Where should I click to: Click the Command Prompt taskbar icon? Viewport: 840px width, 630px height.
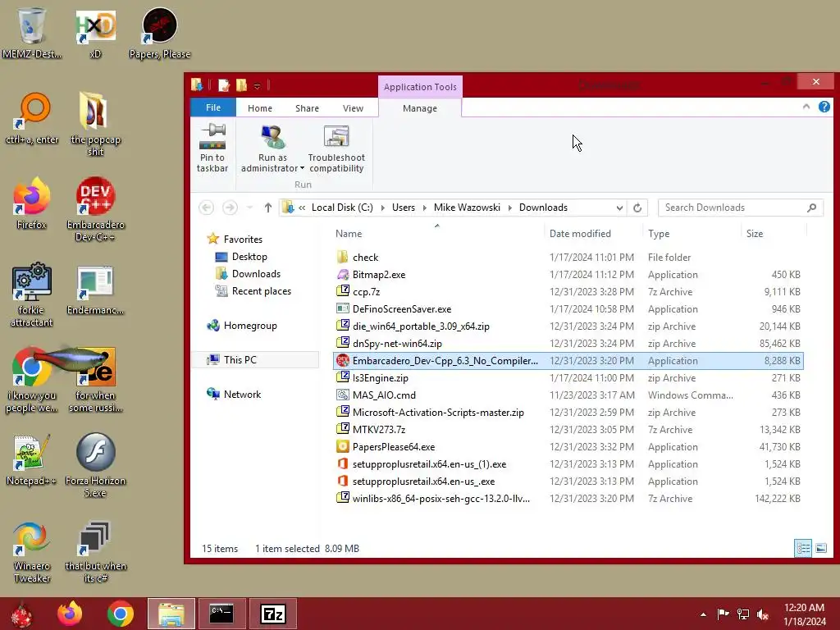(x=221, y=614)
